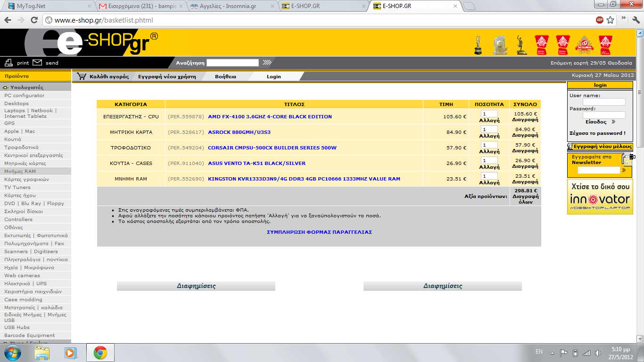Bookmark page with star icon
The width and height of the screenshot is (644, 362).
point(611,20)
